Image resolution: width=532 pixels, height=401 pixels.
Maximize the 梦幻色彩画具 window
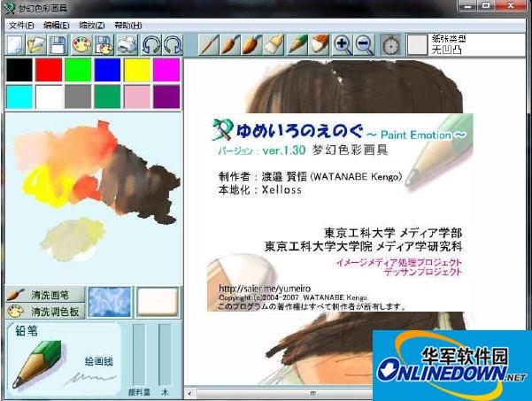pyautogui.click(x=486, y=6)
